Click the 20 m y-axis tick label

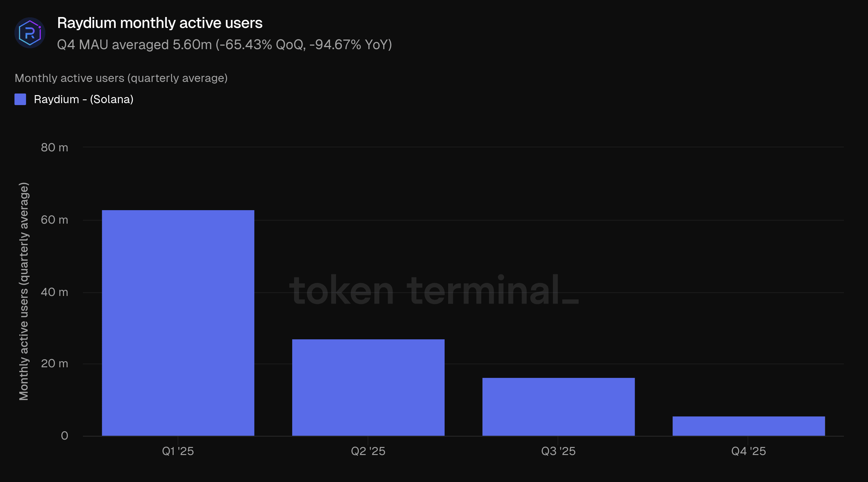click(54, 363)
